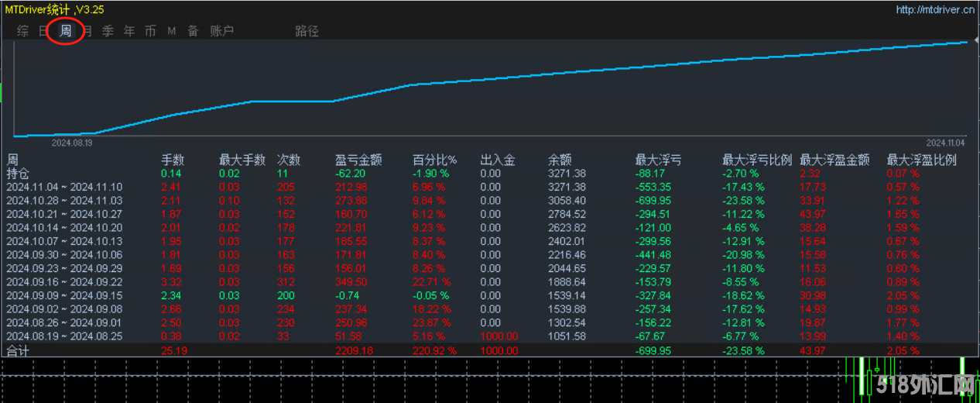Screen dimensions: 980x403
Task: Click the 2024.08.19 chart start date marker
Action: pos(72,143)
